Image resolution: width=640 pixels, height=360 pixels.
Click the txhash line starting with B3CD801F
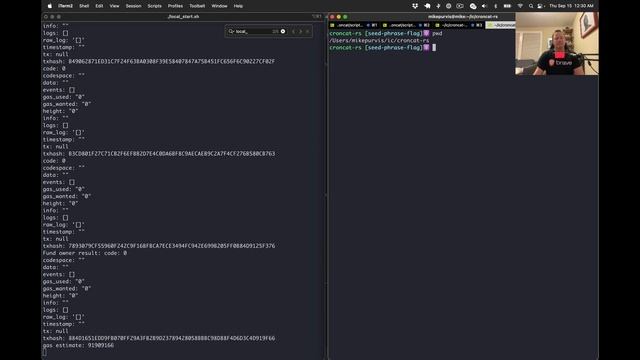point(159,154)
